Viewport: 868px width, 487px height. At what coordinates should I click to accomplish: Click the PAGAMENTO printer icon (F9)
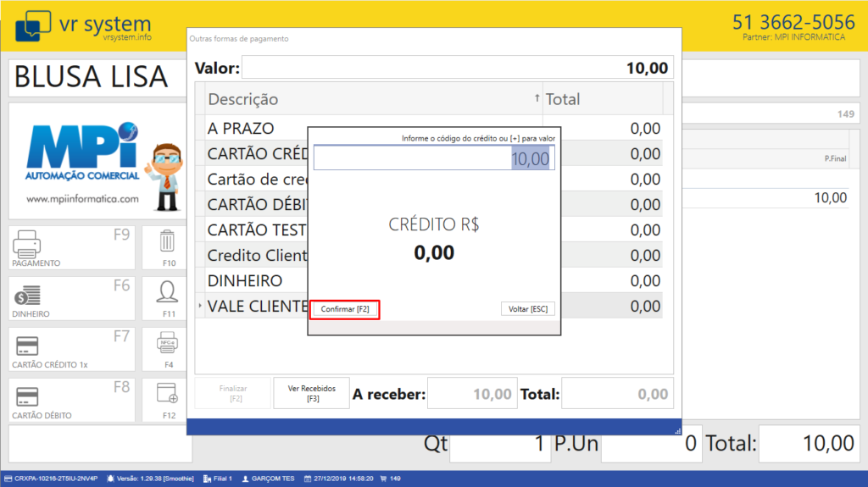[26, 244]
